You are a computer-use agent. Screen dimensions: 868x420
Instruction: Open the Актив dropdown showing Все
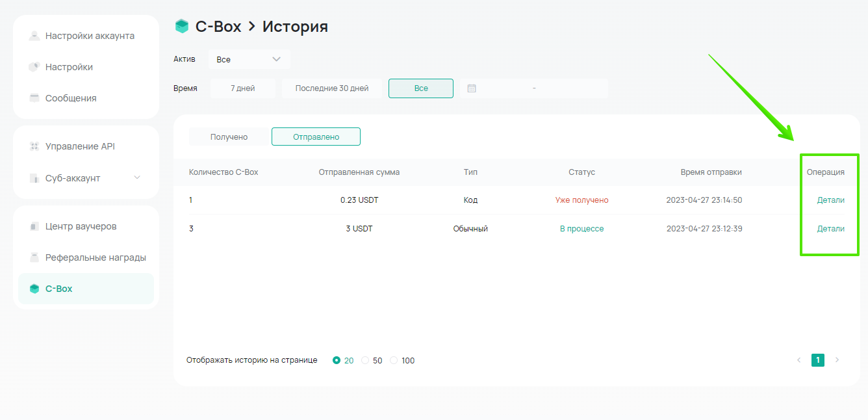pos(249,59)
